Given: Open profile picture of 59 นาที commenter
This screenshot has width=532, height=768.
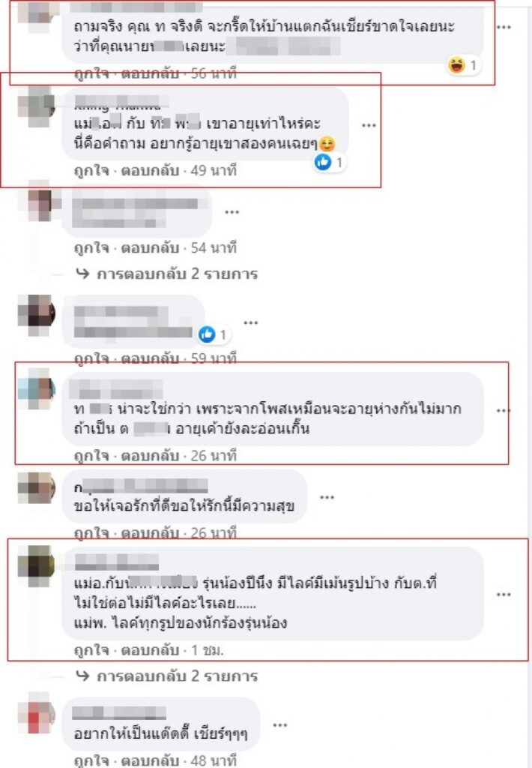Looking at the screenshot, I should point(37,315).
